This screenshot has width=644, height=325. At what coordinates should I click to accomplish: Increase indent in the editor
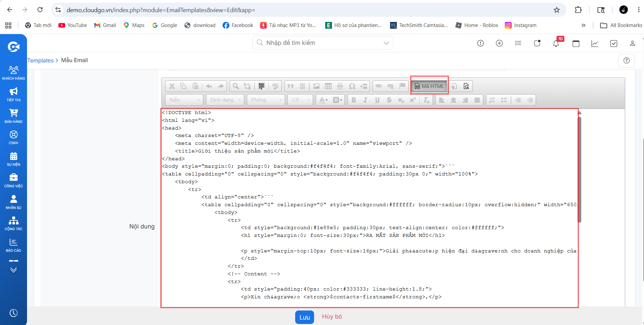pos(530,100)
